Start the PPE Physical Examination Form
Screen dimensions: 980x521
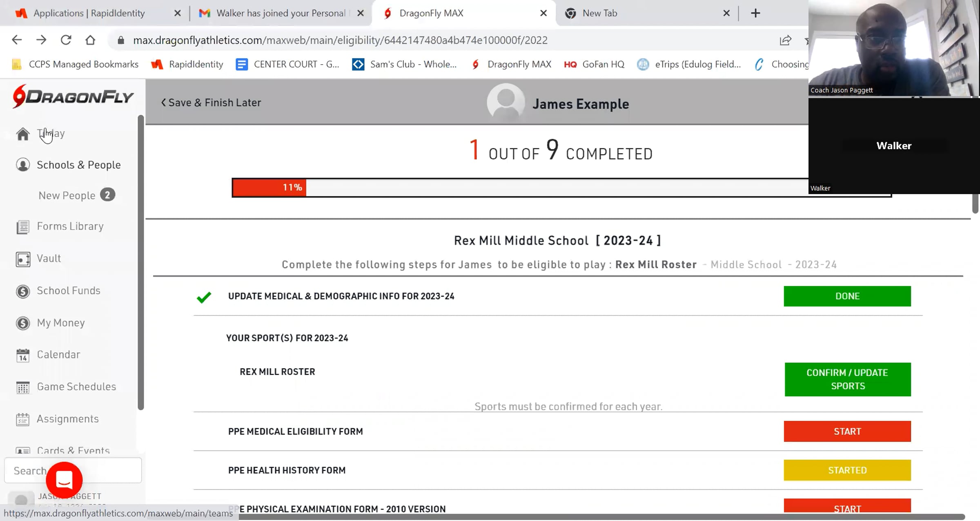[x=847, y=506]
